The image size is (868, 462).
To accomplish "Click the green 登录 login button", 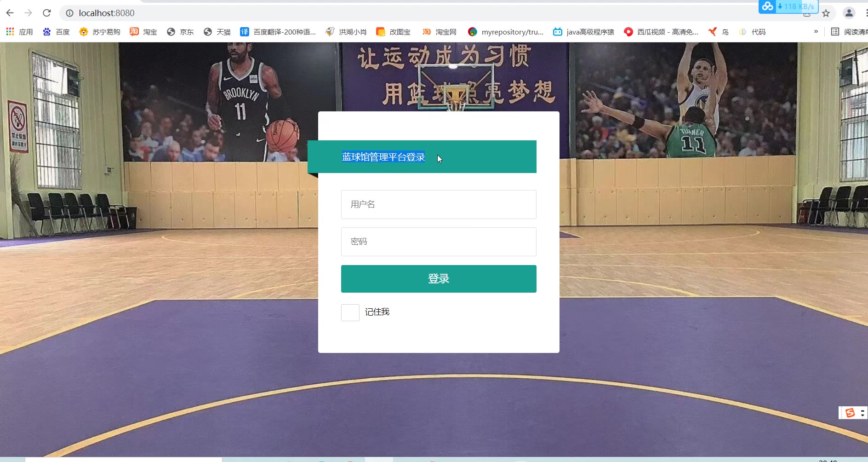I will click(439, 279).
